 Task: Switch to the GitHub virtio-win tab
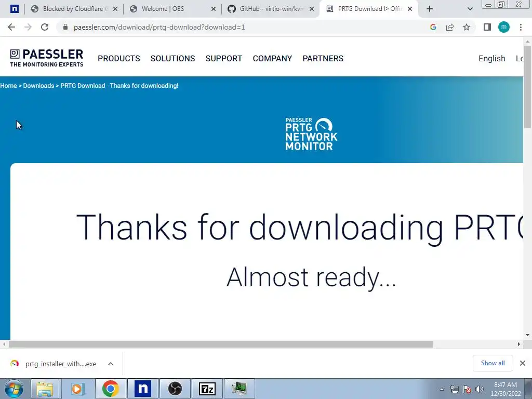pyautogui.click(x=271, y=9)
